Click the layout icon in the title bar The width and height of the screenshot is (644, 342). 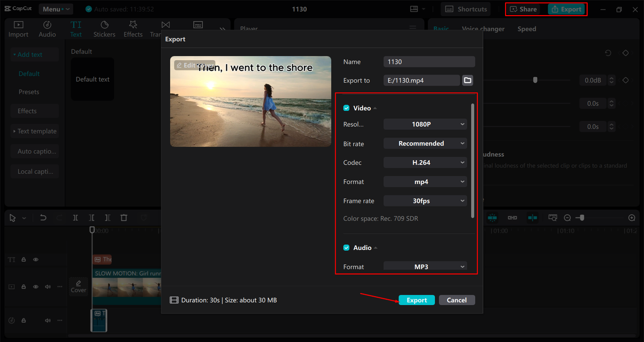pyautogui.click(x=414, y=9)
